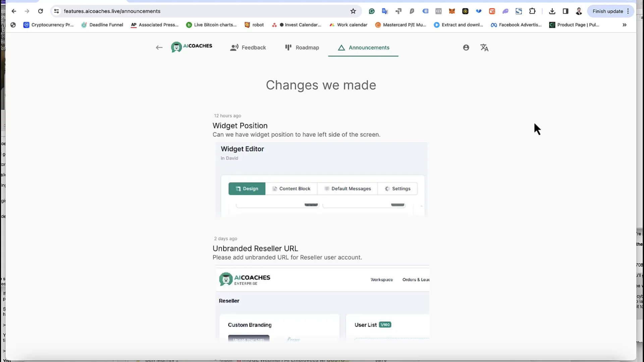Screen dimensions: 644x362
Task: Select the Design tab in Widget Editor
Action: [247, 189]
